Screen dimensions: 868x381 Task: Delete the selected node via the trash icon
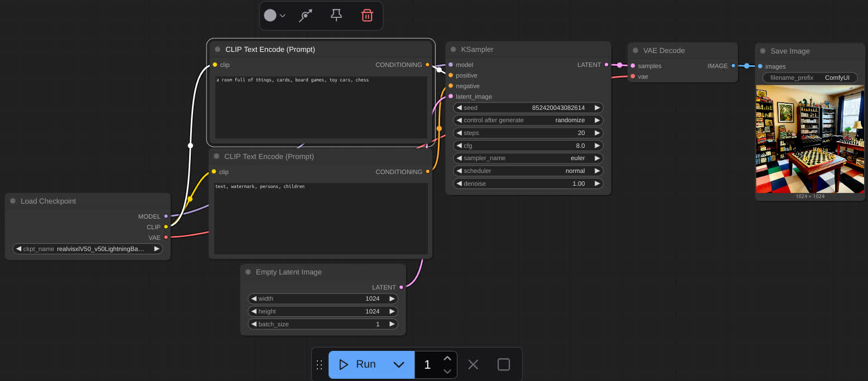point(367,15)
